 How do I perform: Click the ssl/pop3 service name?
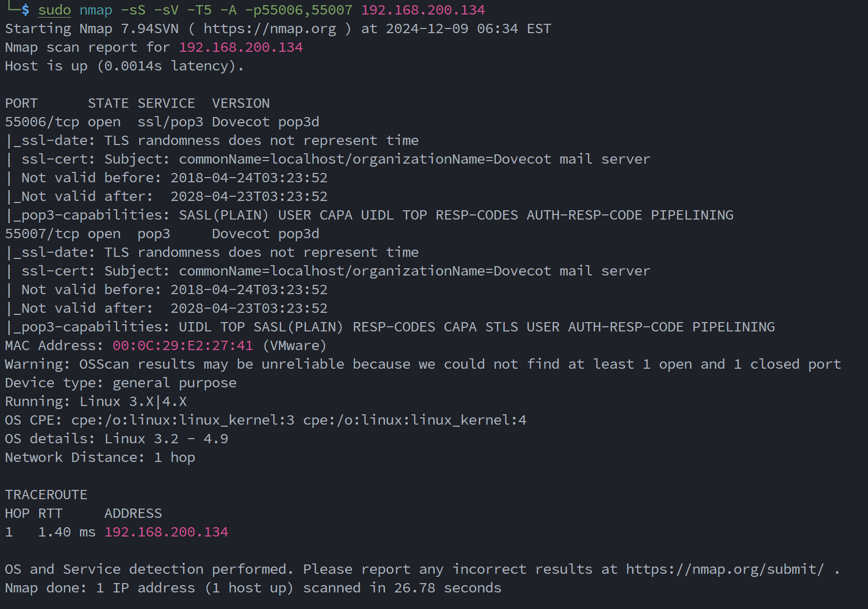(170, 122)
